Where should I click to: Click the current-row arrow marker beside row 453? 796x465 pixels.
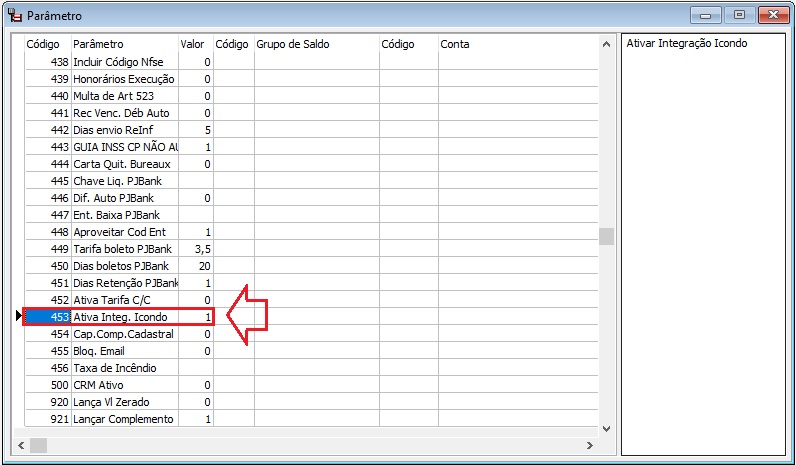click(18, 317)
